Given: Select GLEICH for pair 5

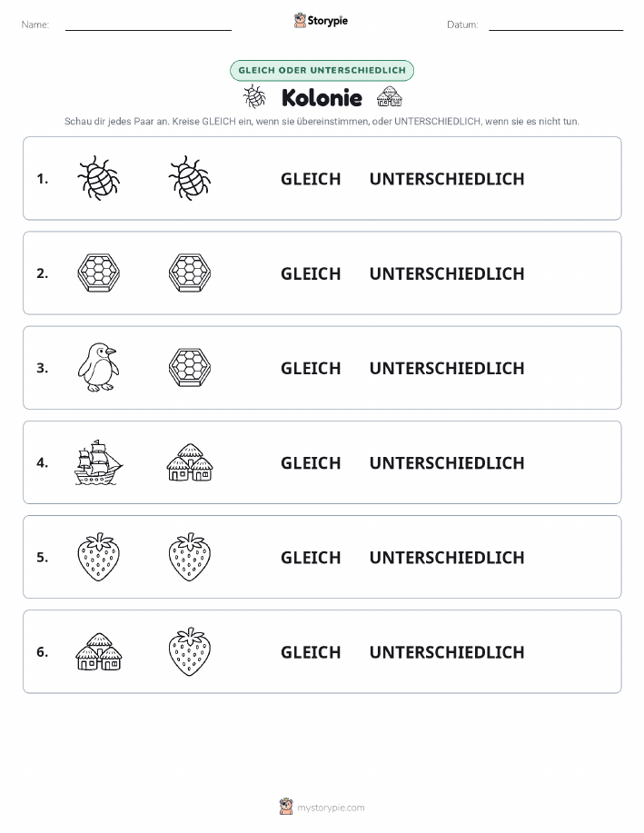Looking at the screenshot, I should [x=311, y=557].
